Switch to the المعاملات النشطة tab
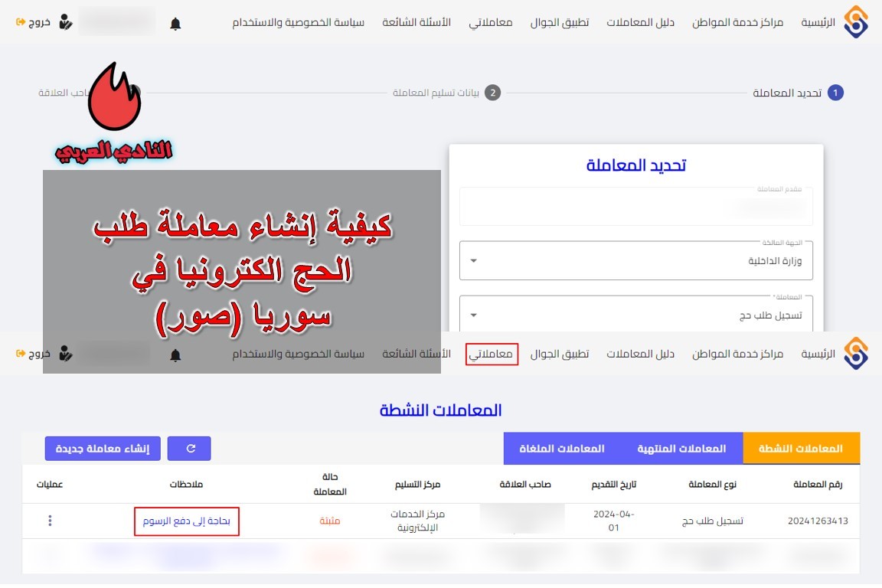 [801, 449]
